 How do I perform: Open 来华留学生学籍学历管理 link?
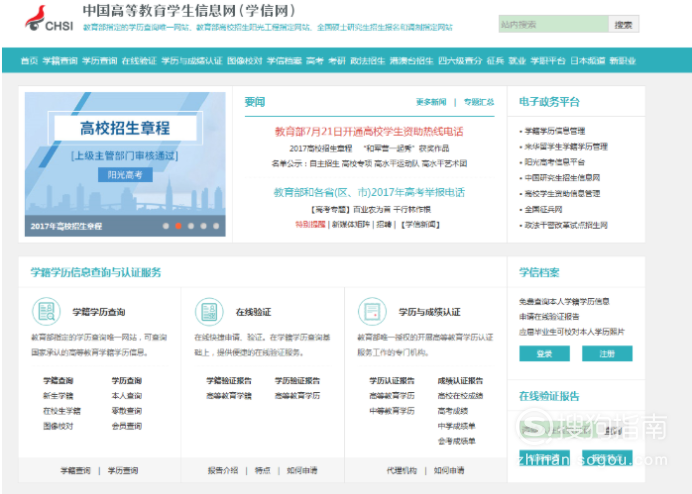pyautogui.click(x=566, y=147)
